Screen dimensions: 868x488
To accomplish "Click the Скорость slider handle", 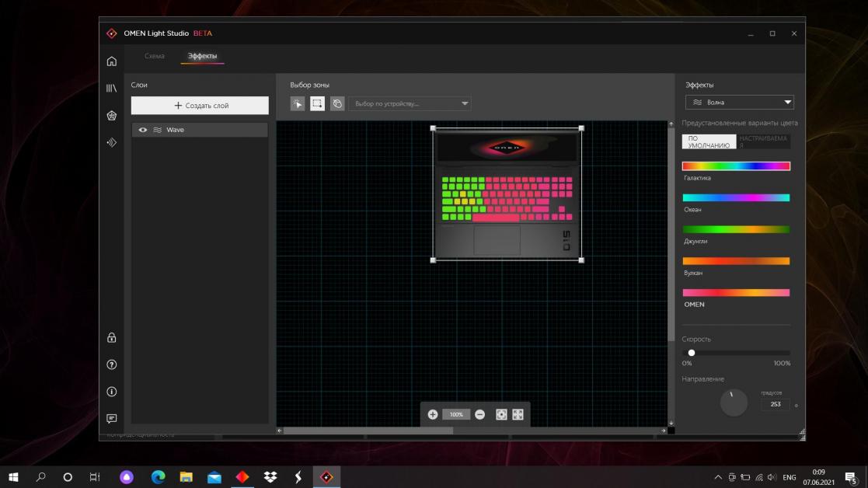I will 692,353.
